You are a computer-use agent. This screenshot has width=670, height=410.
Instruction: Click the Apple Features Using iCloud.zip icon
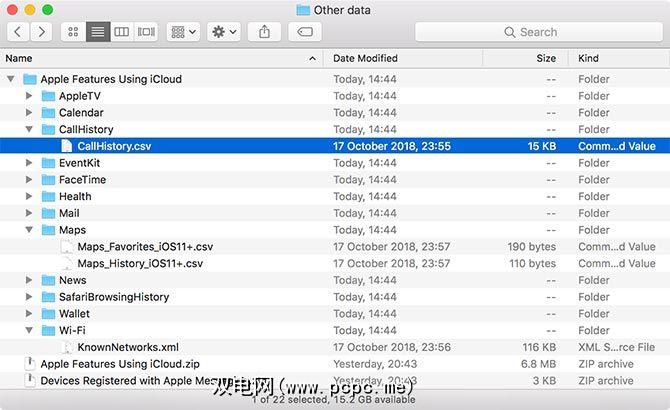pyautogui.click(x=30, y=364)
